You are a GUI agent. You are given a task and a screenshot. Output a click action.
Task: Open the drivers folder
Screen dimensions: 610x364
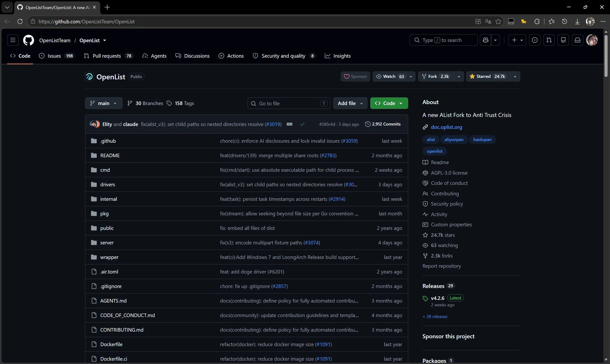coord(107,184)
